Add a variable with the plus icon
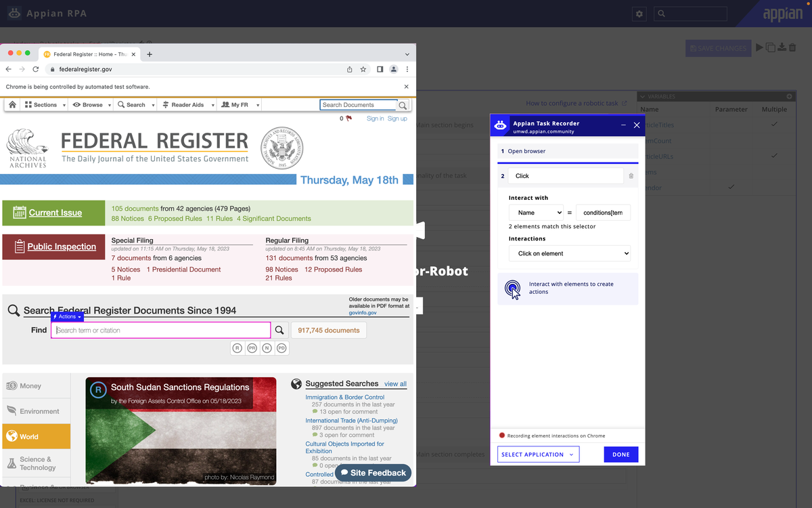This screenshot has height=508, width=812. click(x=789, y=97)
